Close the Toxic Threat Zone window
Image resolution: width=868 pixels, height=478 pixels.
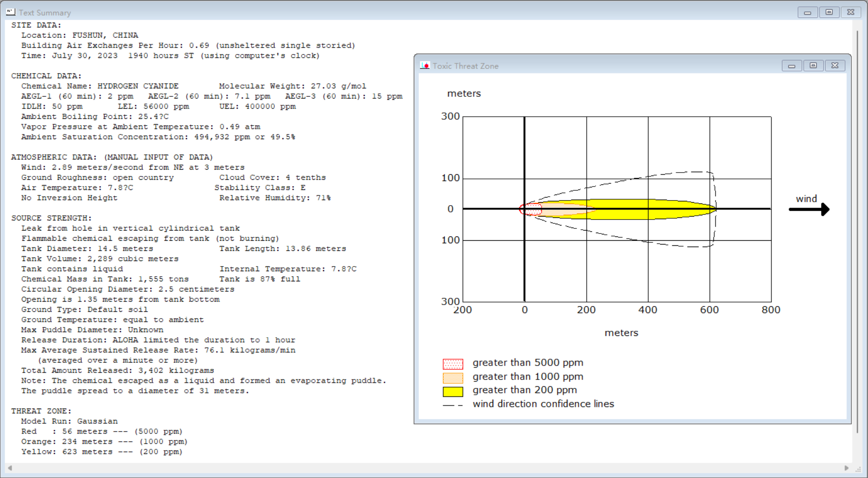[835, 66]
